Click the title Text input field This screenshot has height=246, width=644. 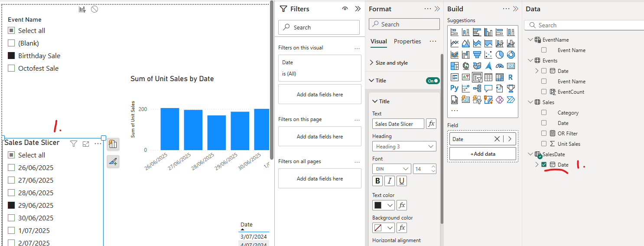(398, 124)
